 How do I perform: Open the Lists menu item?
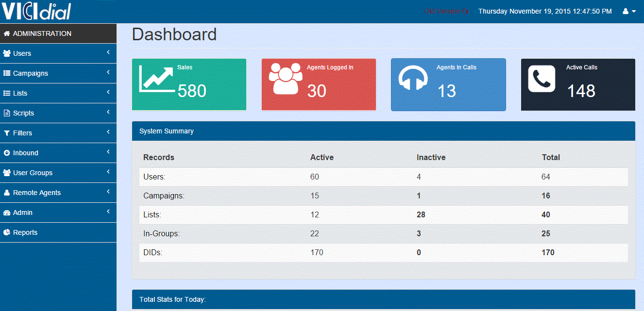[x=20, y=93]
